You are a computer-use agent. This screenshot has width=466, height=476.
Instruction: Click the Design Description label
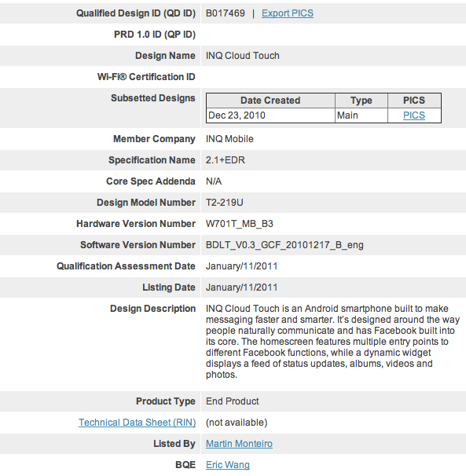152,309
